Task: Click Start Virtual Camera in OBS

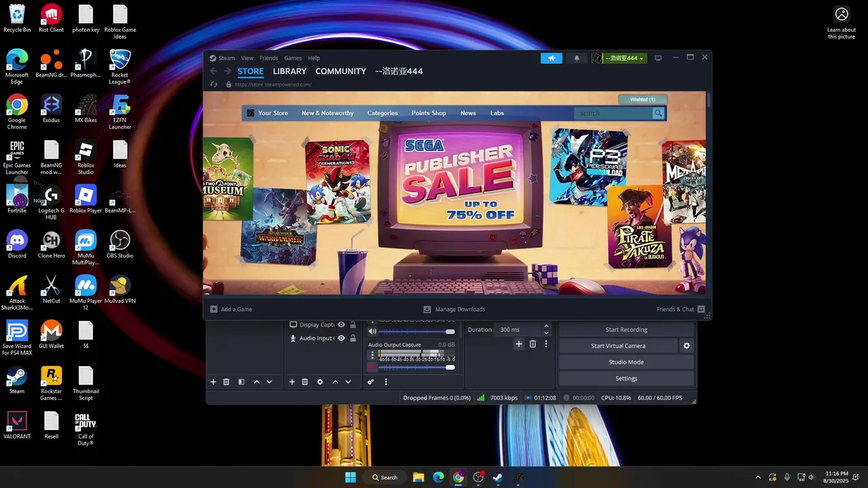Action: pos(618,346)
